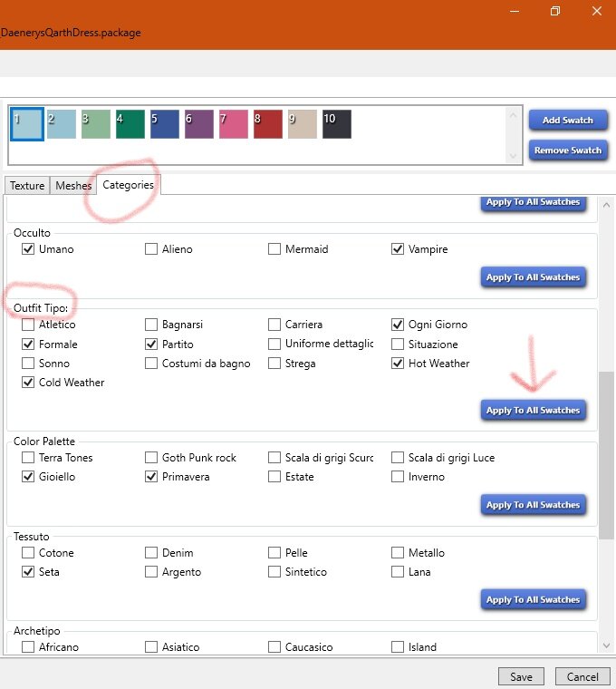Image resolution: width=616 pixels, height=689 pixels.
Task: Select pink swatch 7
Action: (x=233, y=124)
